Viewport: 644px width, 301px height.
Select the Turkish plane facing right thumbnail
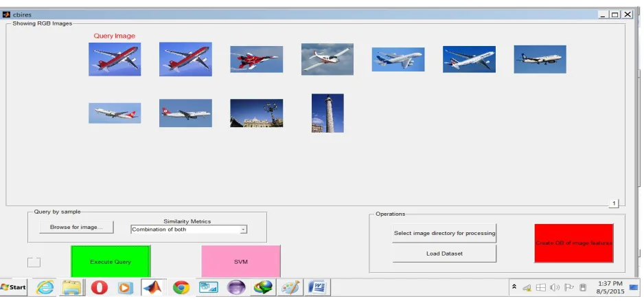click(185, 113)
